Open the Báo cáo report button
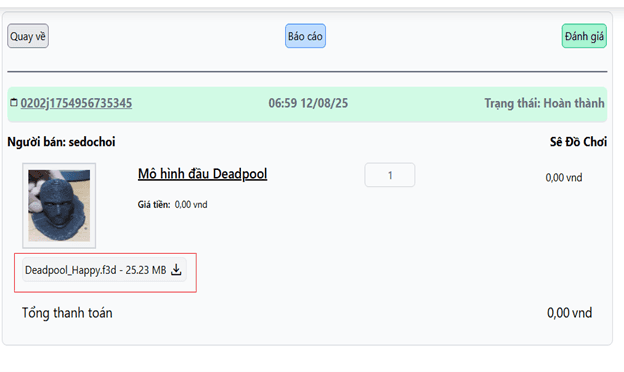Image resolution: width=624 pixels, height=372 pixels. click(305, 36)
